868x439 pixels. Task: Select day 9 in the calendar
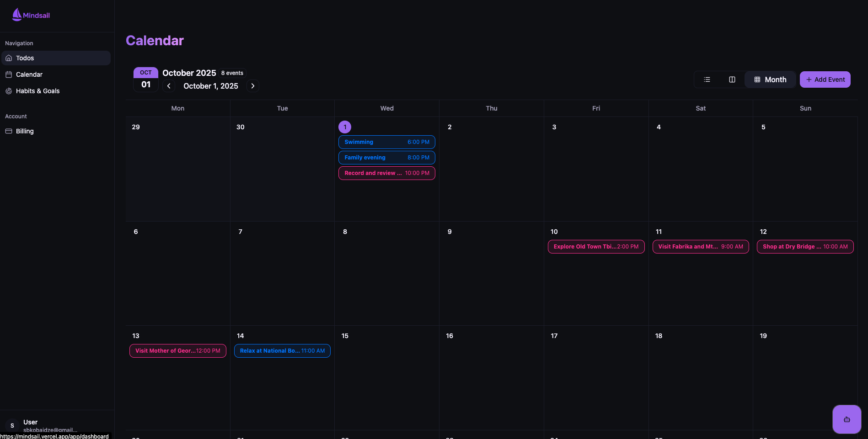(x=450, y=232)
